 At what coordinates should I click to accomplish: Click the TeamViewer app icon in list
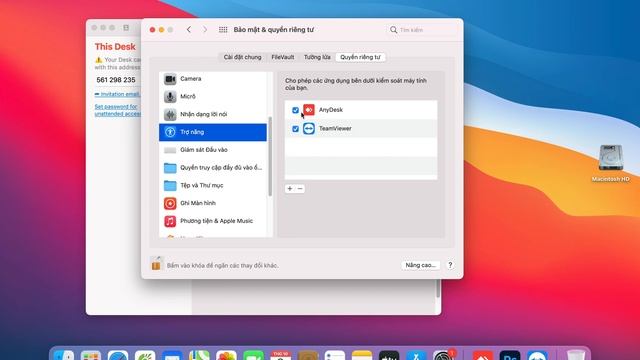309,129
